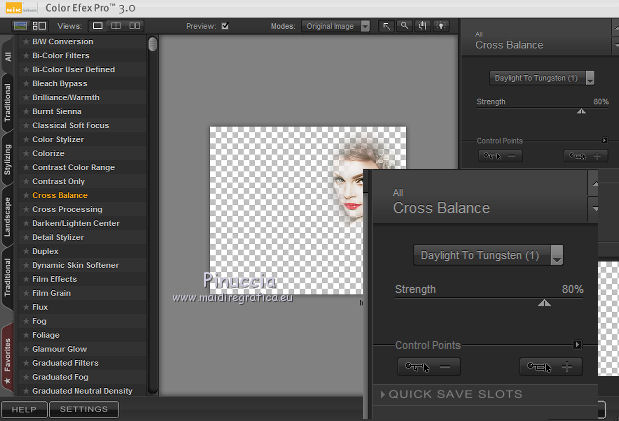Click the filter list scrollbar thumb
The image size is (619, 421).
point(153,44)
